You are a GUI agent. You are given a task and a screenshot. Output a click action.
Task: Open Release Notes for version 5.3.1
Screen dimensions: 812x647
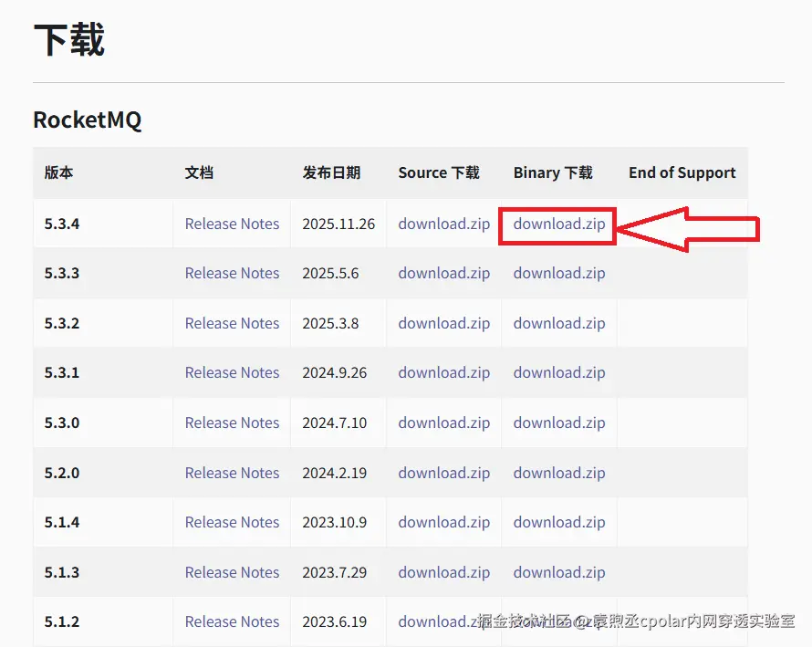232,372
